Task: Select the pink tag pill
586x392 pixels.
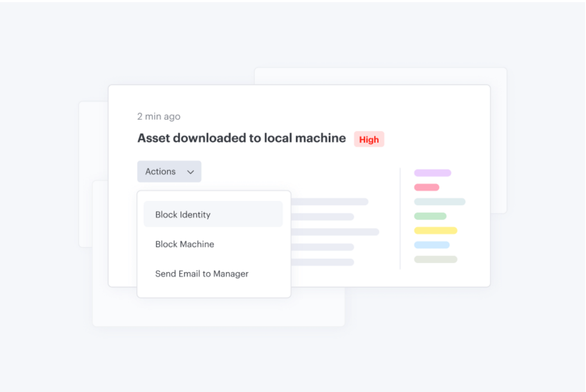Action: 426,187
